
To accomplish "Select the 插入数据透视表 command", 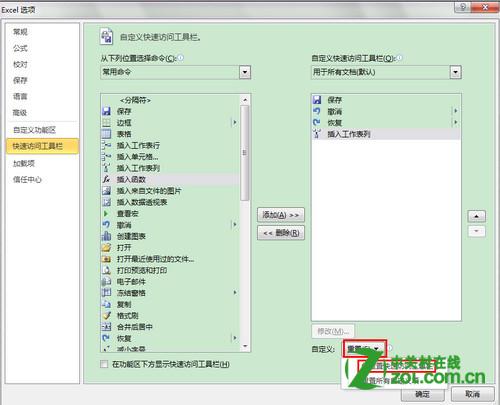I will [x=170, y=202].
